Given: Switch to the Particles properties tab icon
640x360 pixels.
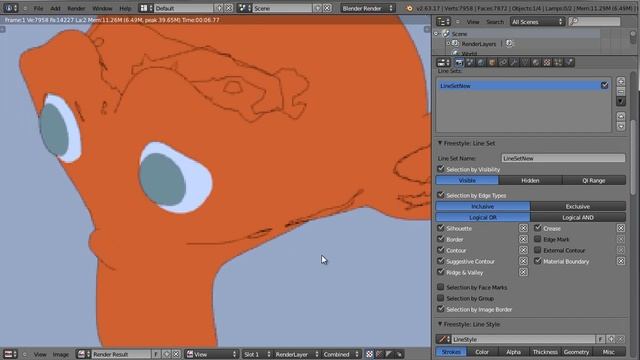Looking at the screenshot, I should pos(558,62).
